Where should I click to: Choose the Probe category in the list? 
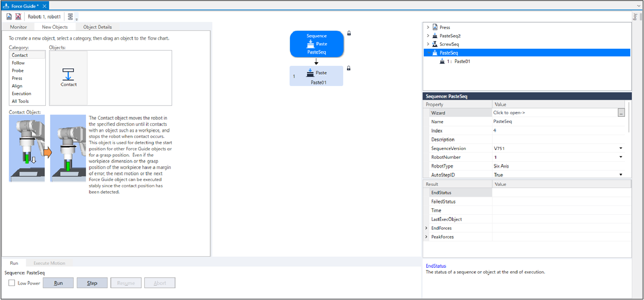click(x=18, y=70)
